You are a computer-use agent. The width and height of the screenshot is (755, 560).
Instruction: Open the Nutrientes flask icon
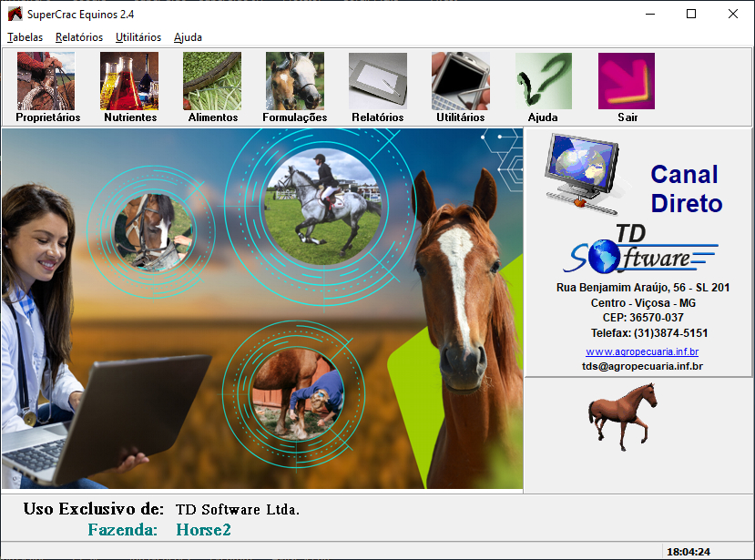pos(129,81)
